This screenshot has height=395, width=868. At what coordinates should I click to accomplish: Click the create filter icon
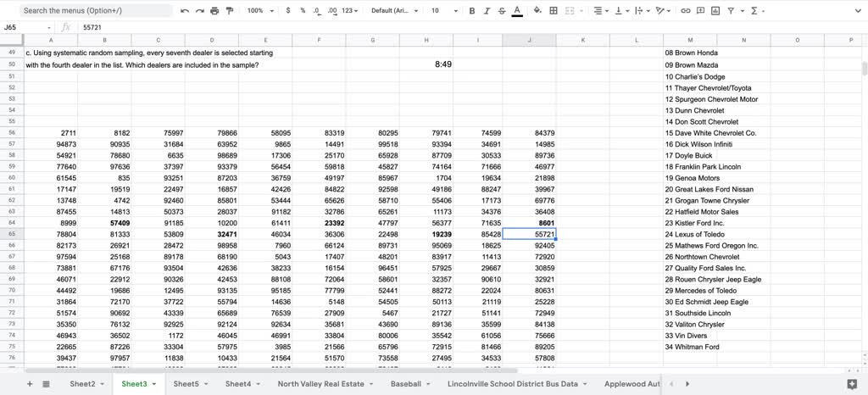pyautogui.click(x=729, y=11)
